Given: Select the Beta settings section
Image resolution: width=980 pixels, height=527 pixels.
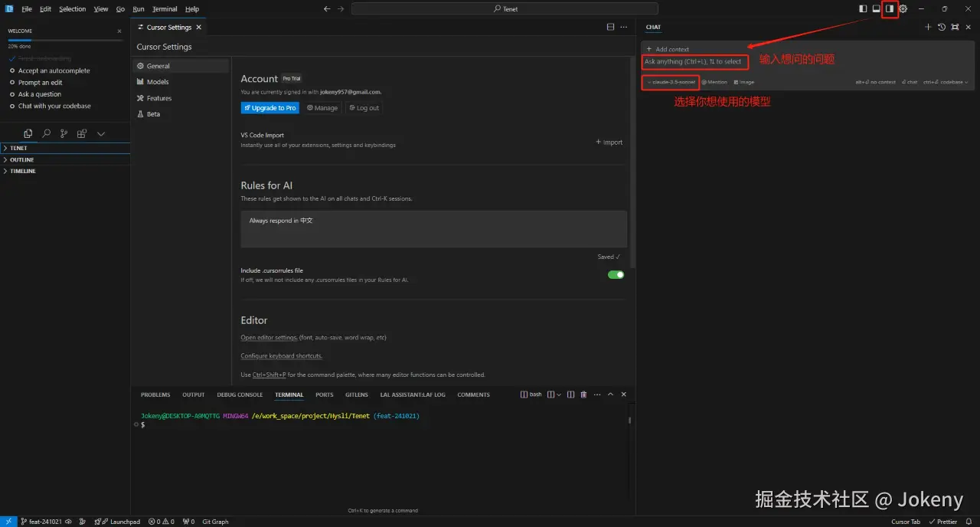Looking at the screenshot, I should 180,114.
